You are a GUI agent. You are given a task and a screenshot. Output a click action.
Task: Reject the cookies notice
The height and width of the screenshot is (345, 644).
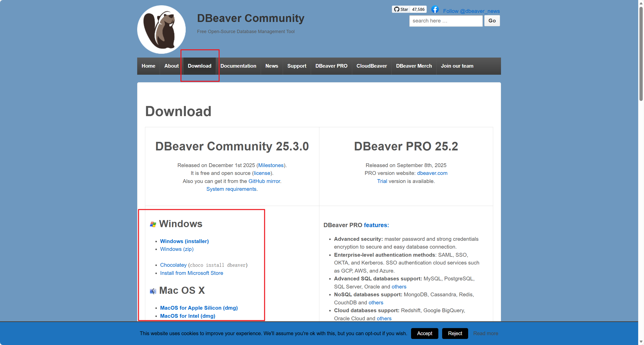(455, 333)
